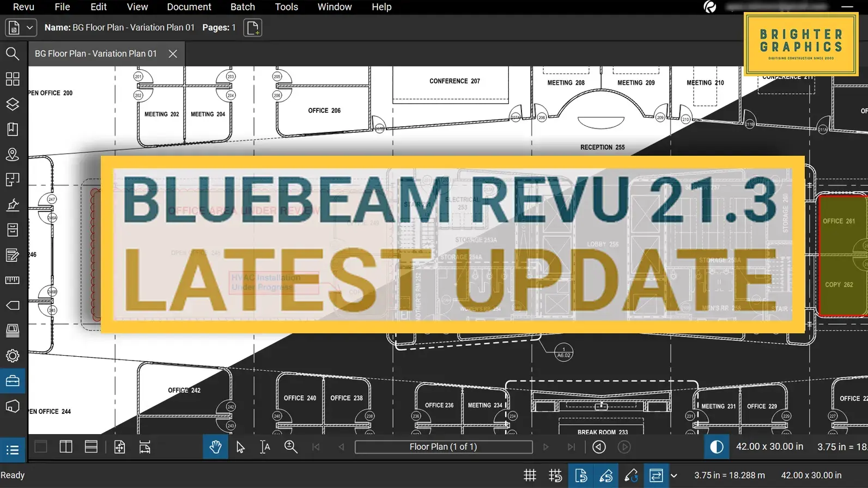The height and width of the screenshot is (488, 868).
Task: Click the scale 3.75 in = 18.288 m
Action: [730, 475]
